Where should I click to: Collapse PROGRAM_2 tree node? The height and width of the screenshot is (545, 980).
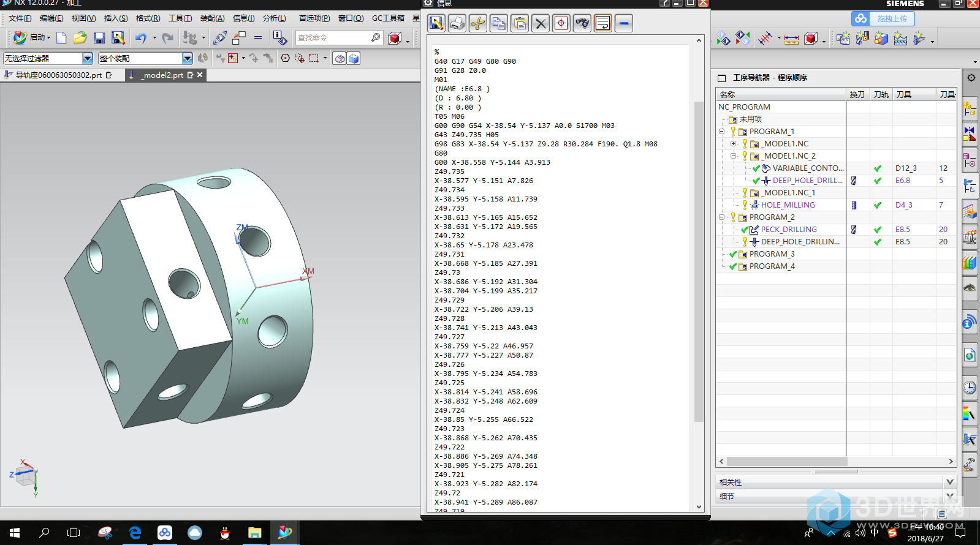(722, 217)
